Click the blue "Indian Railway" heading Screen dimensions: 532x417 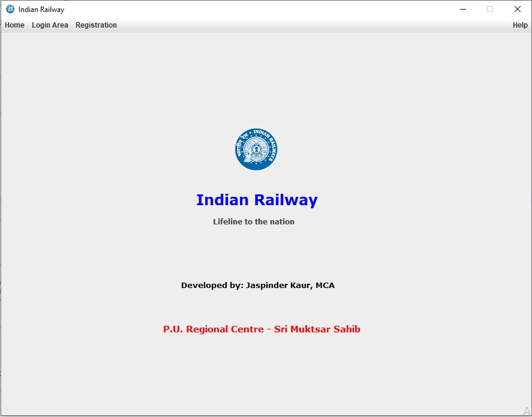point(257,200)
